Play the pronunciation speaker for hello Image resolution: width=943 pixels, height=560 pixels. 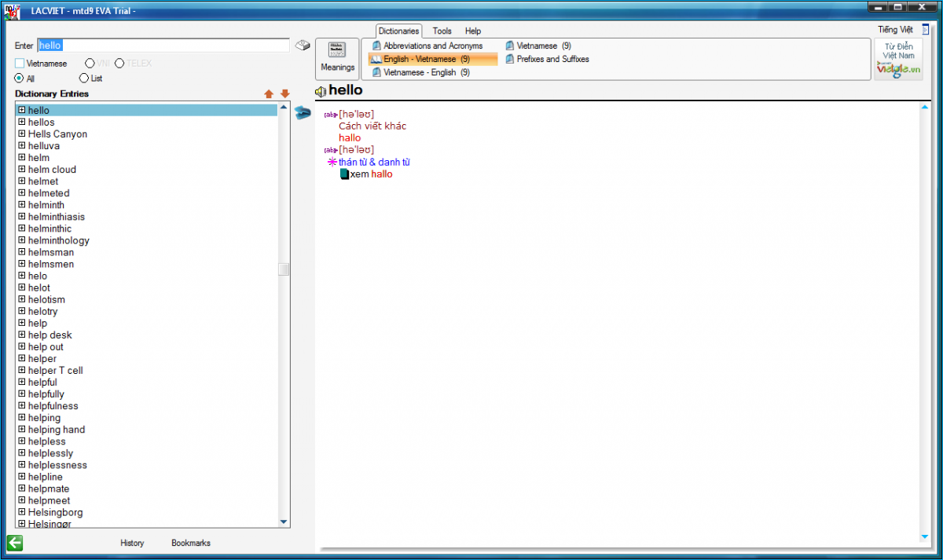pos(321,92)
